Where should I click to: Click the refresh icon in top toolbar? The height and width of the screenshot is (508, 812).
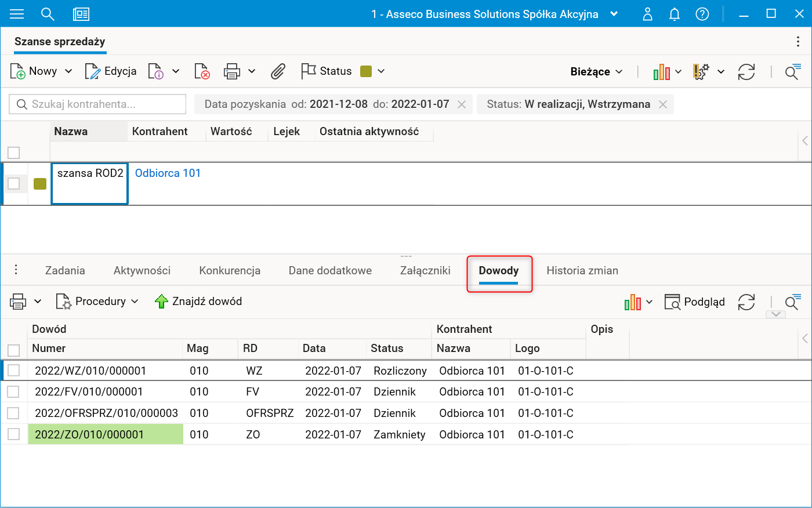coord(746,72)
